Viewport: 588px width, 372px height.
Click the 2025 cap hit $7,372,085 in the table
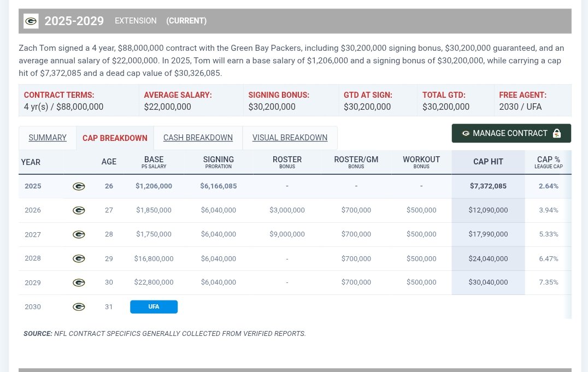(x=488, y=186)
